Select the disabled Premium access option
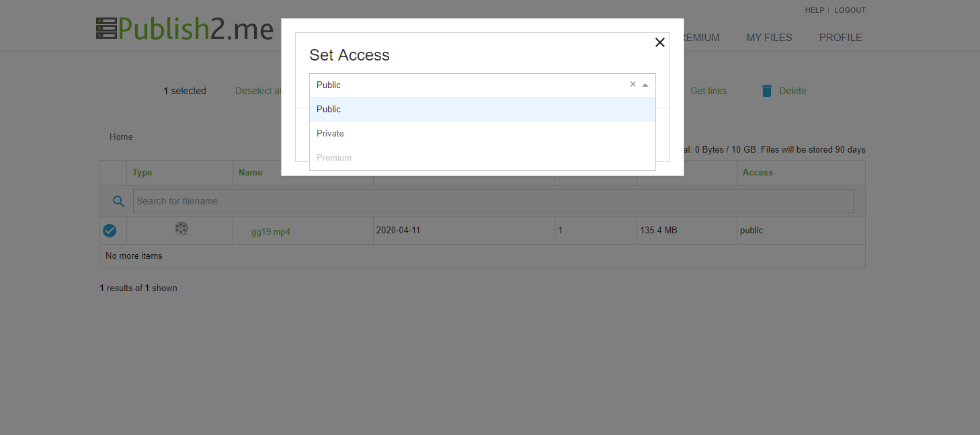This screenshot has height=435, width=980. tap(483, 158)
